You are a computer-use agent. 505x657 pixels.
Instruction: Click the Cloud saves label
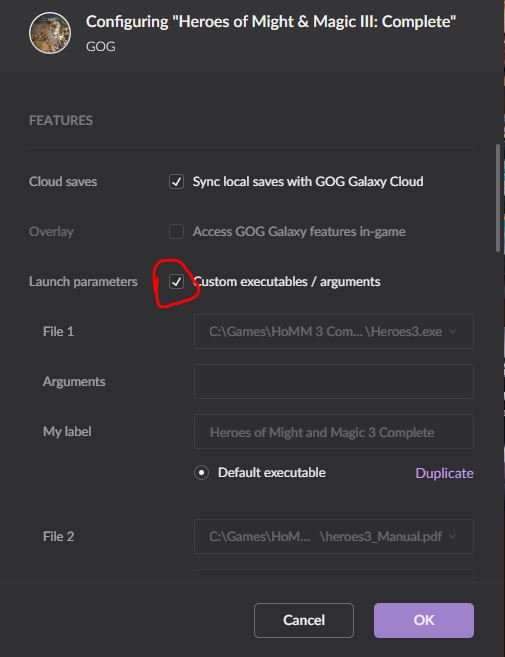(x=63, y=182)
